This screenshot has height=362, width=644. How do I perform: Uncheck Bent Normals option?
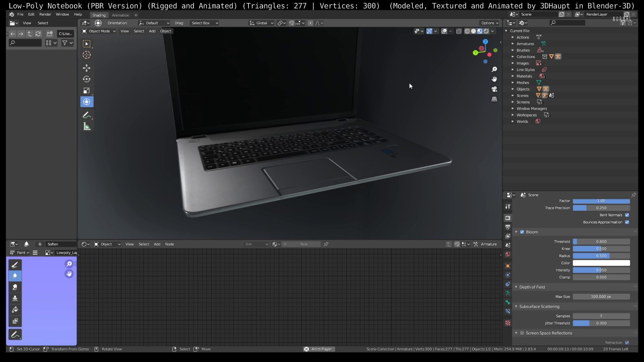point(627,215)
